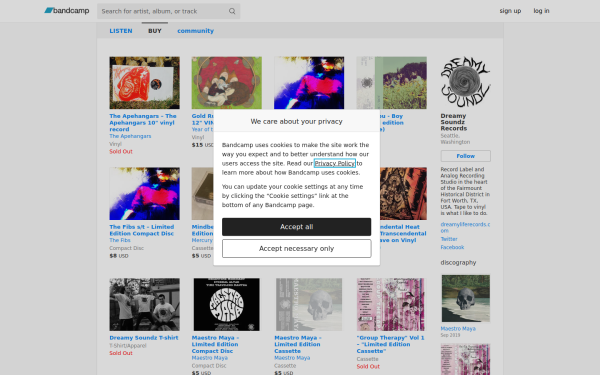Screen dimensions: 600x375
Task: Choose Accept necessary only
Action: coord(297,249)
